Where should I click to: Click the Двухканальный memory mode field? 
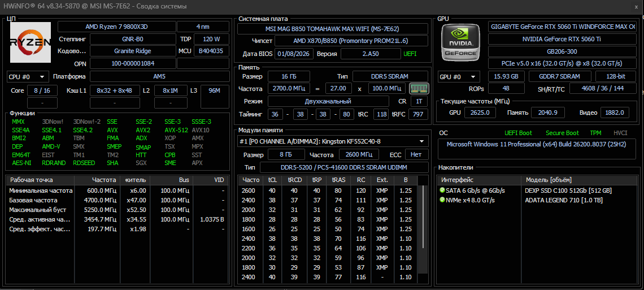[328, 101]
